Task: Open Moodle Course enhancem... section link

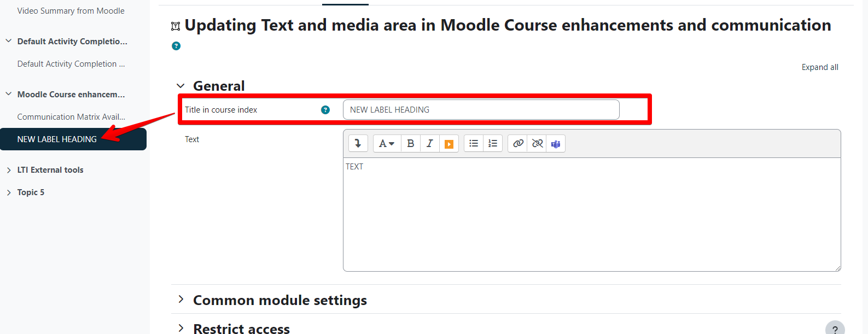Action: click(71, 95)
